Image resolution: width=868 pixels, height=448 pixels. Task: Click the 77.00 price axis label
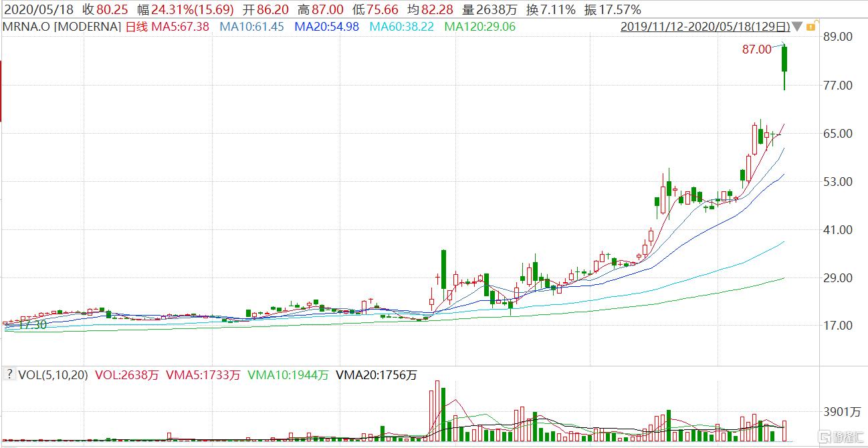(x=837, y=85)
